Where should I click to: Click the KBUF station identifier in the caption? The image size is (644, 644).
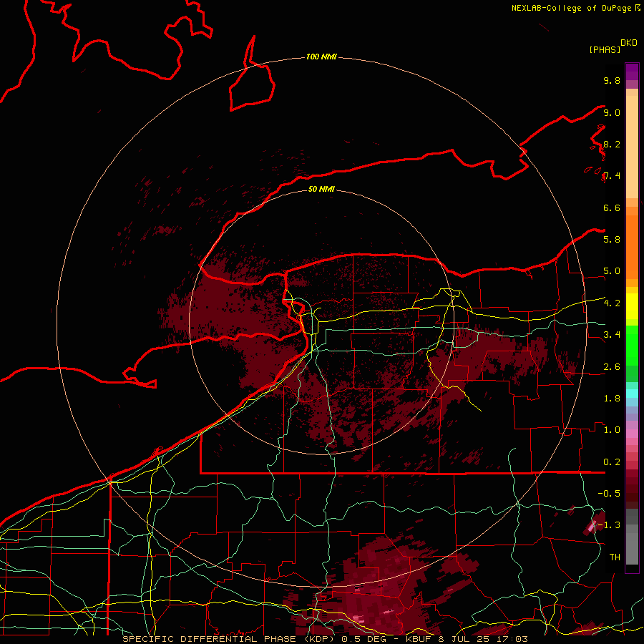click(420, 639)
